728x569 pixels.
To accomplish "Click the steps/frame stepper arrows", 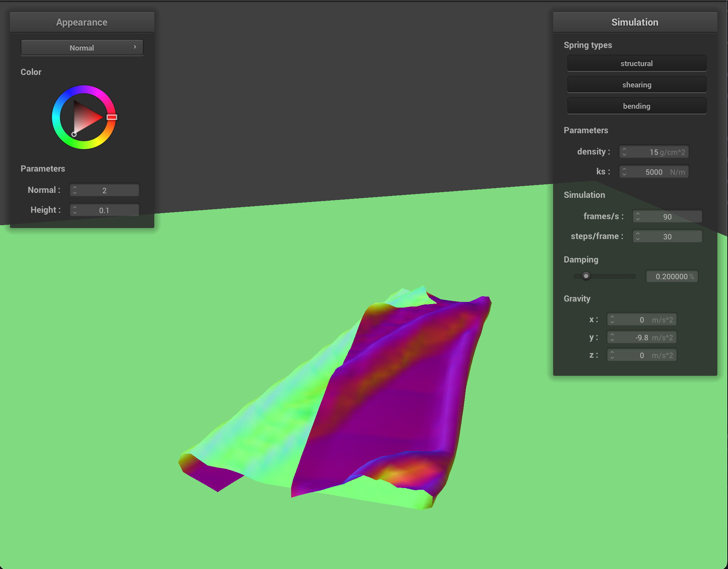I will point(638,236).
